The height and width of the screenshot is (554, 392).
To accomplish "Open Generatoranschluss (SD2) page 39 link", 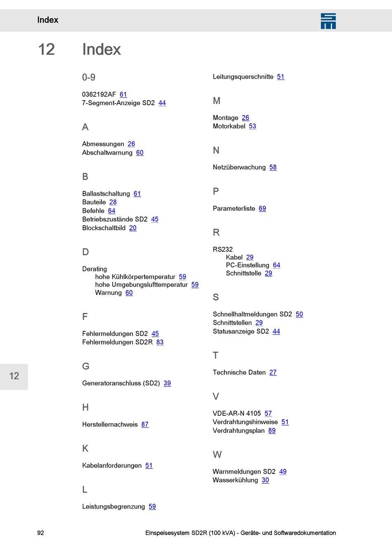I will pos(167,383).
